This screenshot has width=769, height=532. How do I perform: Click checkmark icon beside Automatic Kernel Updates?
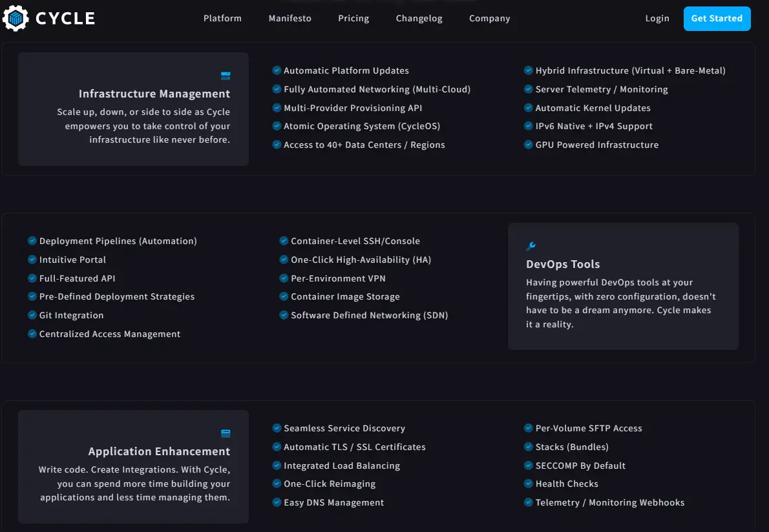[528, 107]
